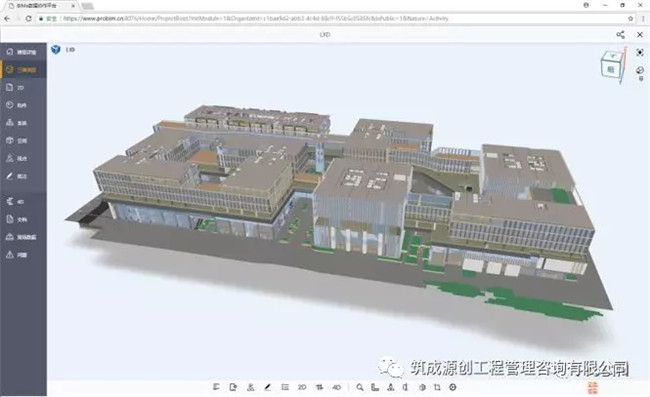Click the list rows icon in bottom toolbar
The width and height of the screenshot is (650, 397).
(285, 387)
